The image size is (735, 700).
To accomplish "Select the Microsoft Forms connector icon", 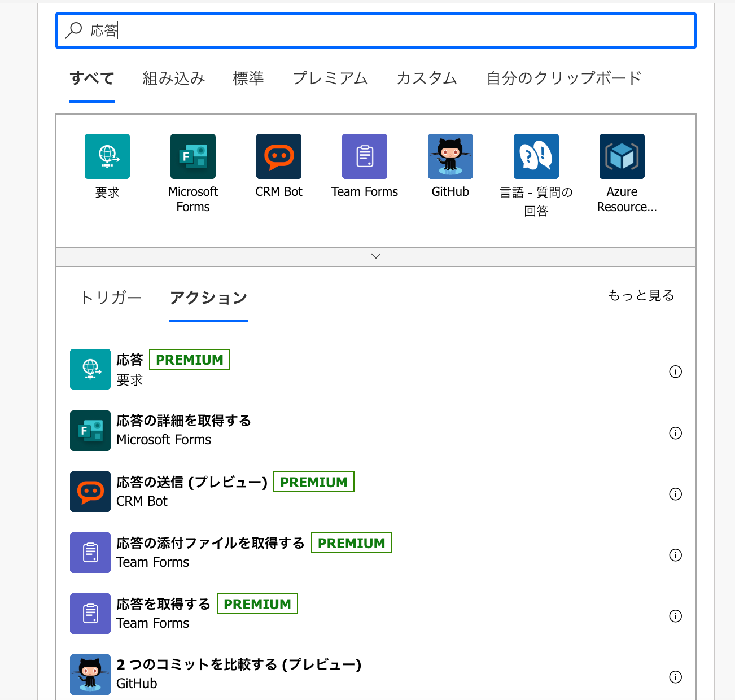I will tap(193, 156).
